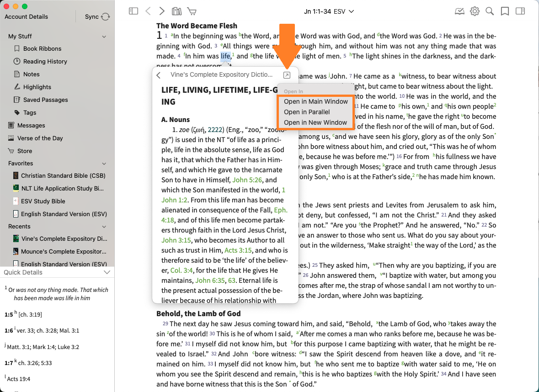Open Account Details
The height and width of the screenshot is (392, 539).
[x=26, y=17]
